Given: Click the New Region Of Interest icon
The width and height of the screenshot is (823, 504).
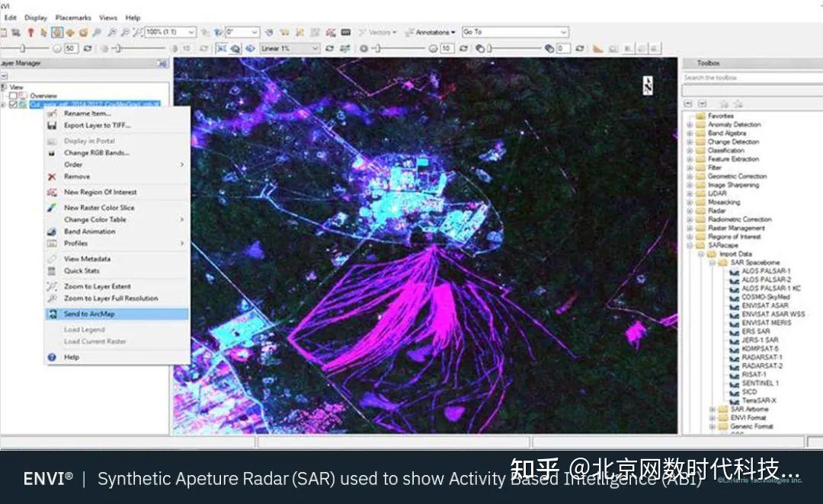Looking at the screenshot, I should (x=51, y=193).
